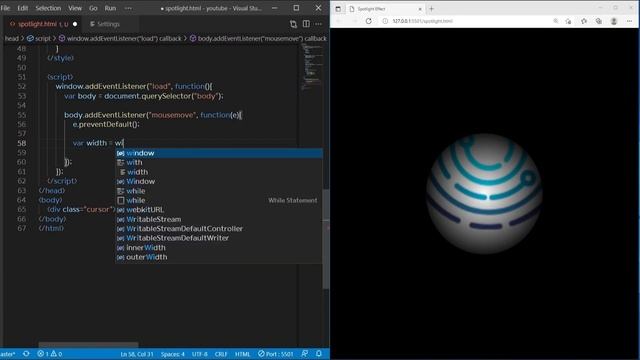Change end-of-line sequence via CRLF
The width and height of the screenshot is (640, 360).
click(x=221, y=354)
